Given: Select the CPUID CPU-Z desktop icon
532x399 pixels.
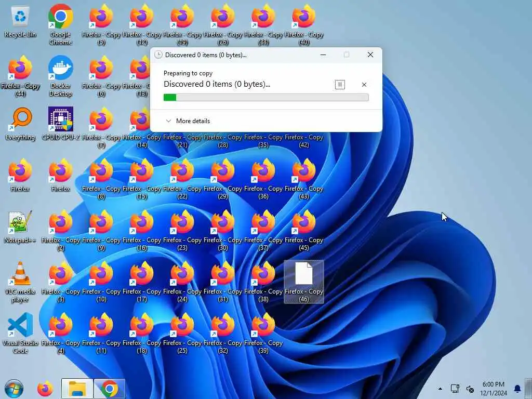Looking at the screenshot, I should pyautogui.click(x=60, y=125).
